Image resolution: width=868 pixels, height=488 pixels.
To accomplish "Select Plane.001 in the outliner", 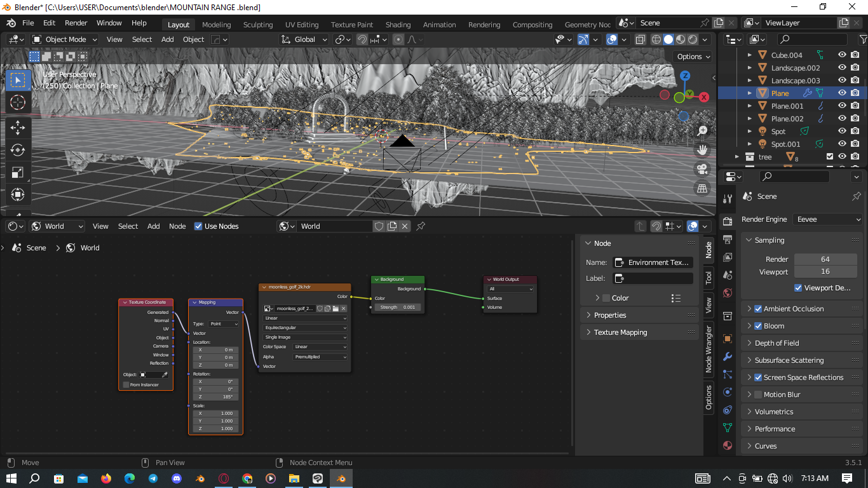I will coord(787,106).
